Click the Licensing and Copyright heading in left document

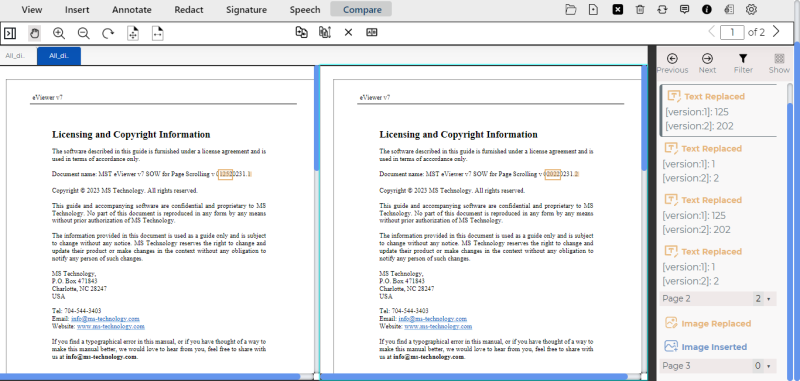(131, 135)
